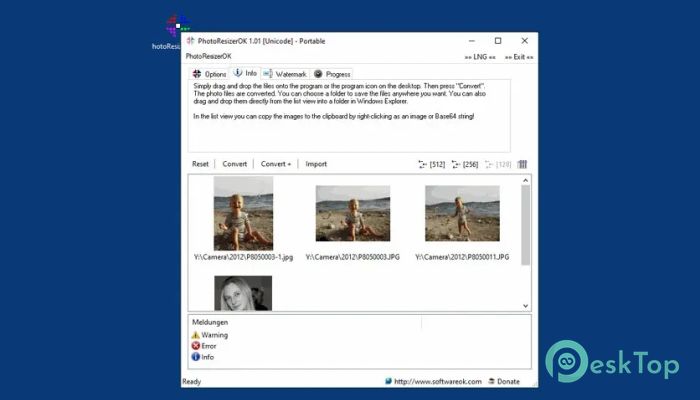Set thumbnail size to [128]
Screen dimensions: 700x400
(x=498, y=164)
